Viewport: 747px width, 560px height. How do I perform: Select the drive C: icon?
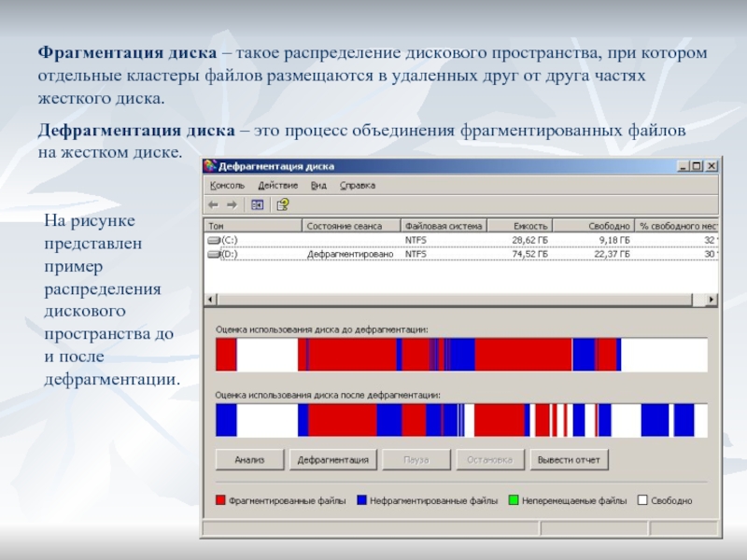click(215, 240)
